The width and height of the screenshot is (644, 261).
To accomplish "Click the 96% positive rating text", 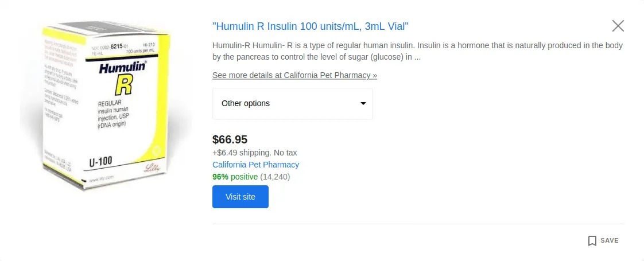I will pyautogui.click(x=235, y=177).
